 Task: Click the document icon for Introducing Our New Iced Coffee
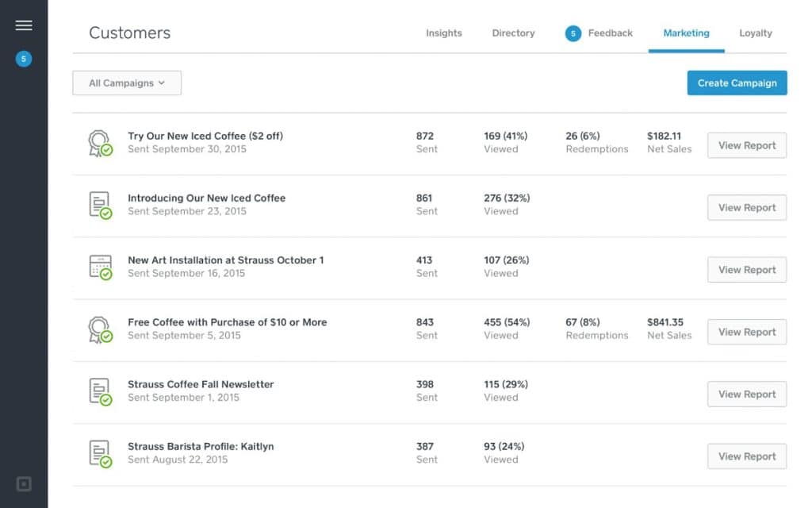tap(99, 205)
